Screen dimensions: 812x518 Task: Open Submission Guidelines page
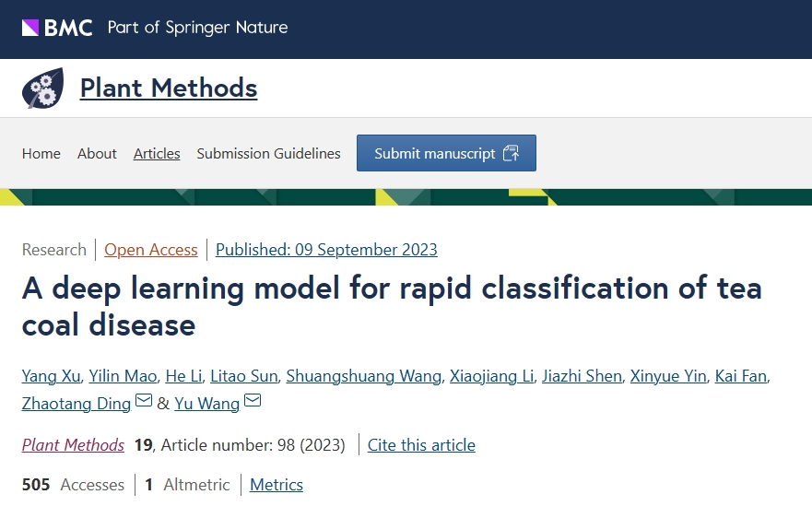click(x=268, y=154)
